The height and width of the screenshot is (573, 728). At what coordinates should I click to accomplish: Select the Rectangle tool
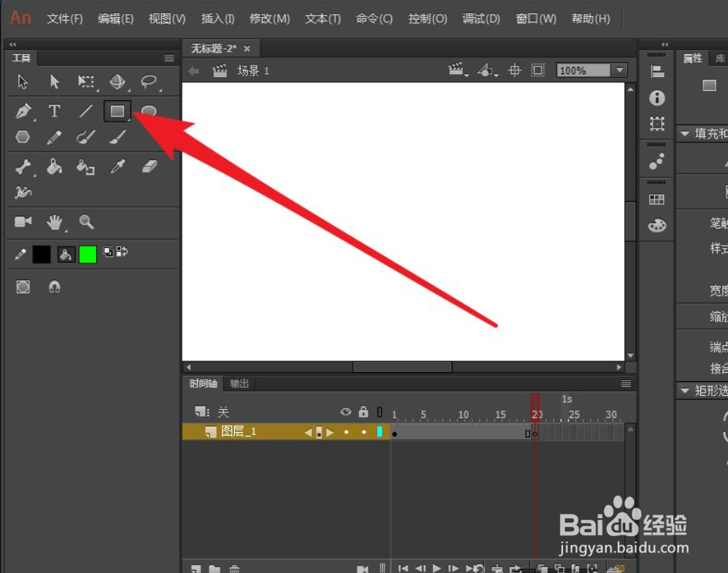click(117, 112)
